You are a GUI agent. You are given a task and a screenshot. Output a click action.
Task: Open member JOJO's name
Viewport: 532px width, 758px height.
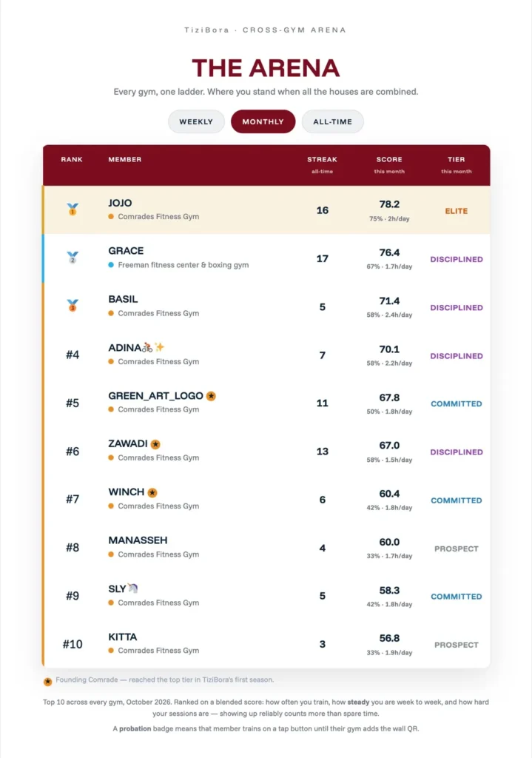pyautogui.click(x=120, y=203)
